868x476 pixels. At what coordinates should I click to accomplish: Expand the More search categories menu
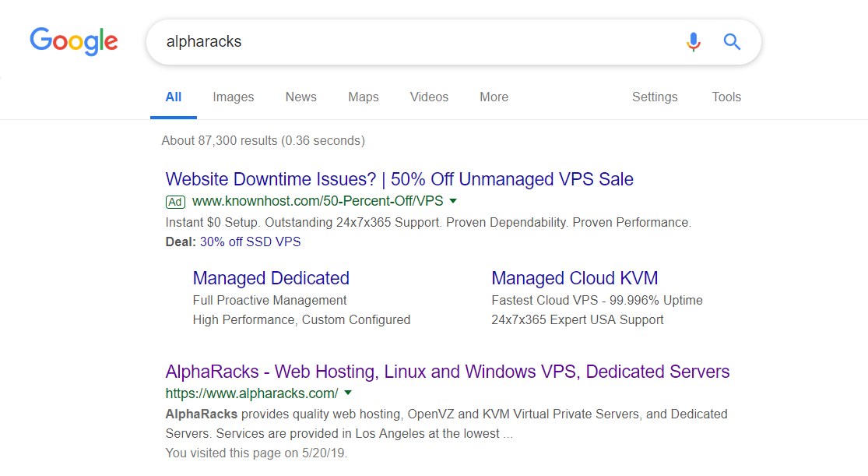click(494, 97)
